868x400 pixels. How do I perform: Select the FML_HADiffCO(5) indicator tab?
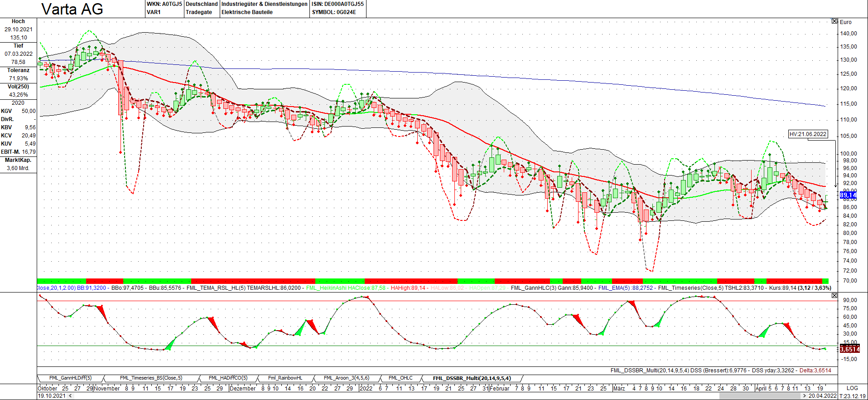point(228,378)
